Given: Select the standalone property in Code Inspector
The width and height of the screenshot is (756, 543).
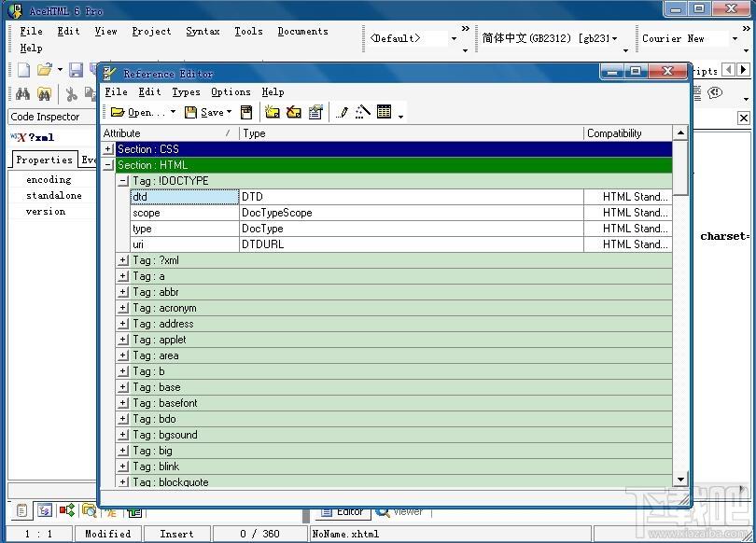Looking at the screenshot, I should (x=54, y=196).
